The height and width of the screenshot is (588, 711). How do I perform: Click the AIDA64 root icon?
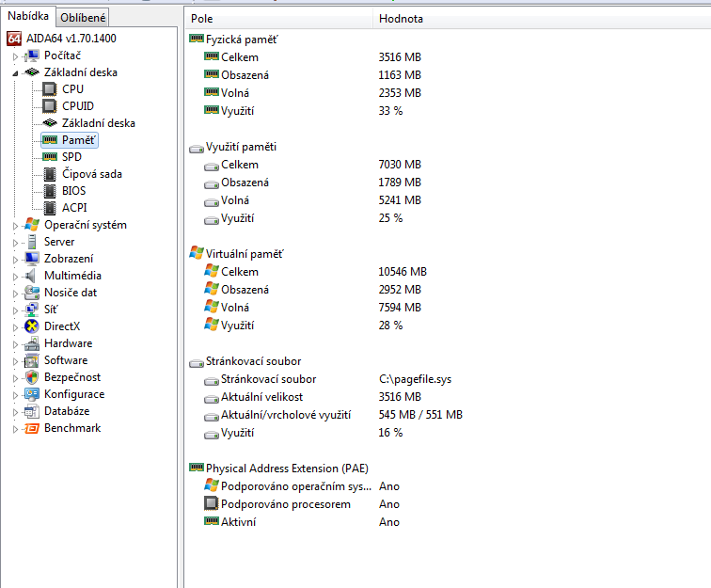click(14, 39)
